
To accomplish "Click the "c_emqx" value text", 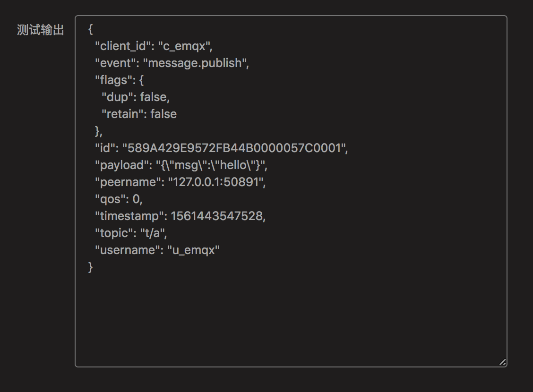I will 184,46.
